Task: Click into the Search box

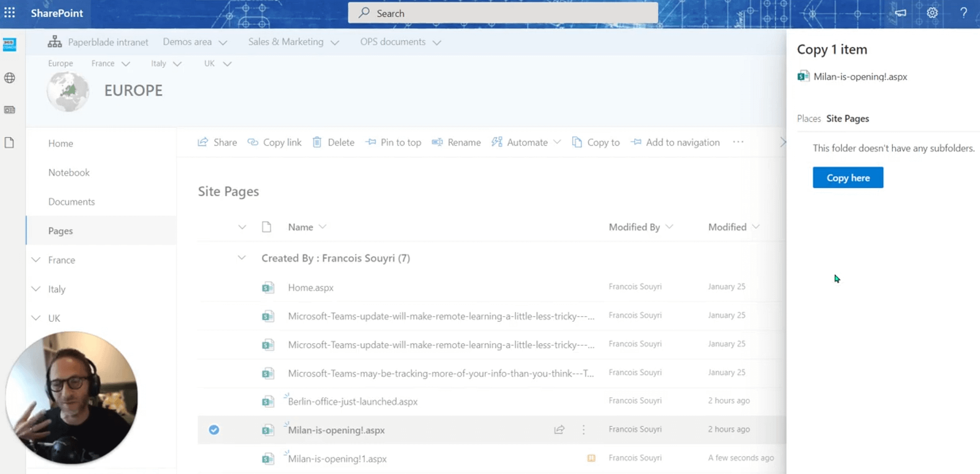Action: click(503, 13)
